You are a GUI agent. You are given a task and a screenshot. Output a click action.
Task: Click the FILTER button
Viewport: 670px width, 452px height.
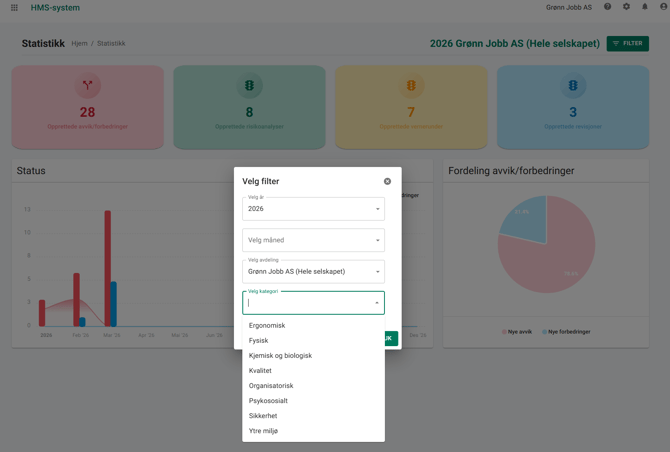pos(627,44)
